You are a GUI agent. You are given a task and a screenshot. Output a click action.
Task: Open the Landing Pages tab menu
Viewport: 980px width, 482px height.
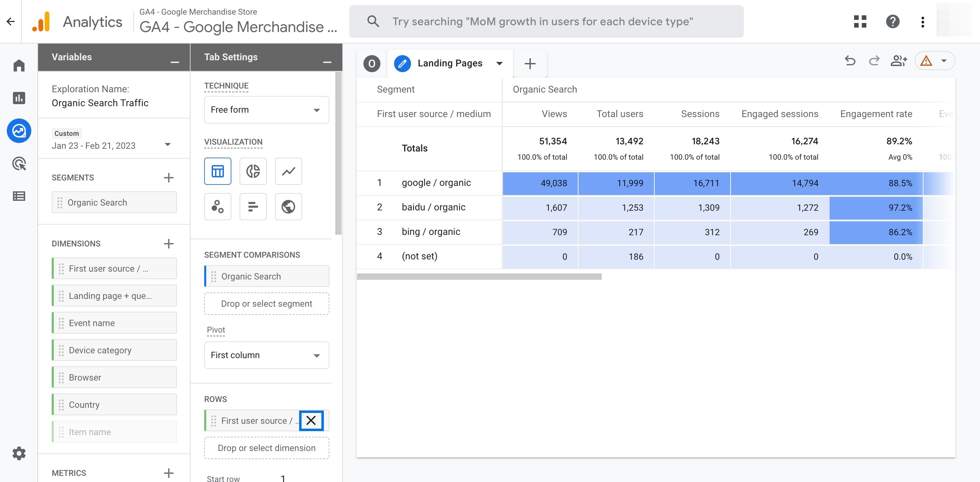click(x=500, y=63)
